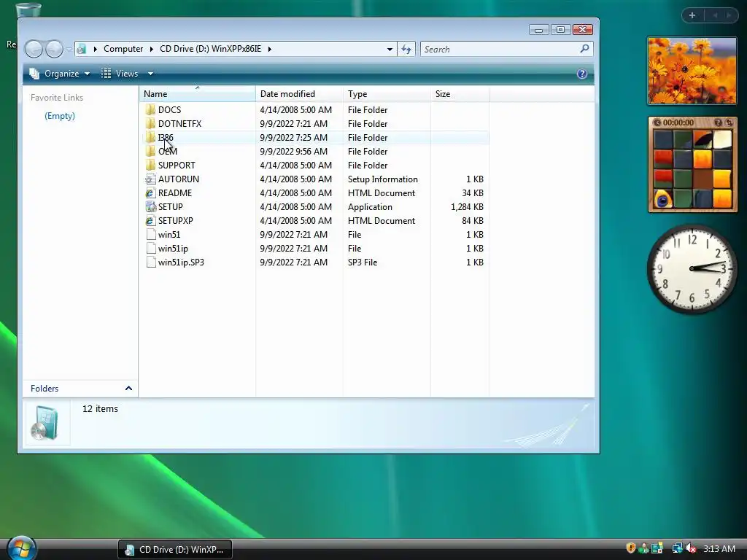Click the puzzle gadget help icon
Image resolution: width=747 pixels, height=560 pixels.
coord(718,122)
